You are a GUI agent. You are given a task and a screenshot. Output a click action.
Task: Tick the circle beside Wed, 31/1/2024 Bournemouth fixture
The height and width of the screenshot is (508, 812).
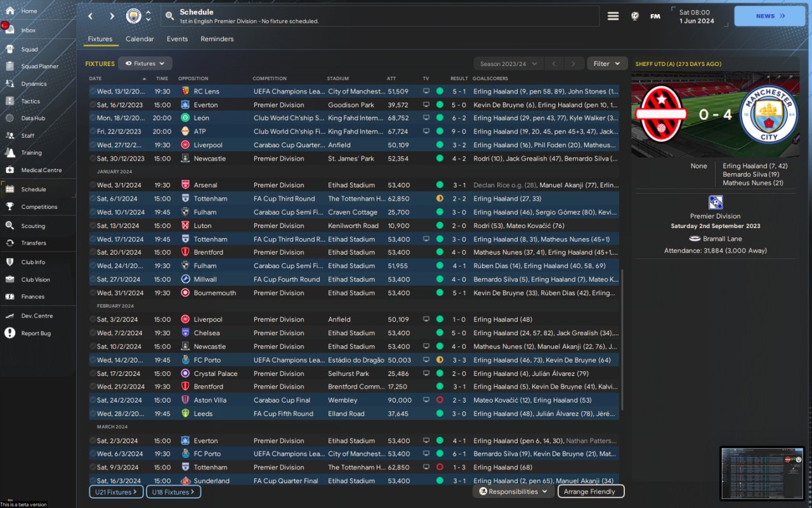click(93, 293)
